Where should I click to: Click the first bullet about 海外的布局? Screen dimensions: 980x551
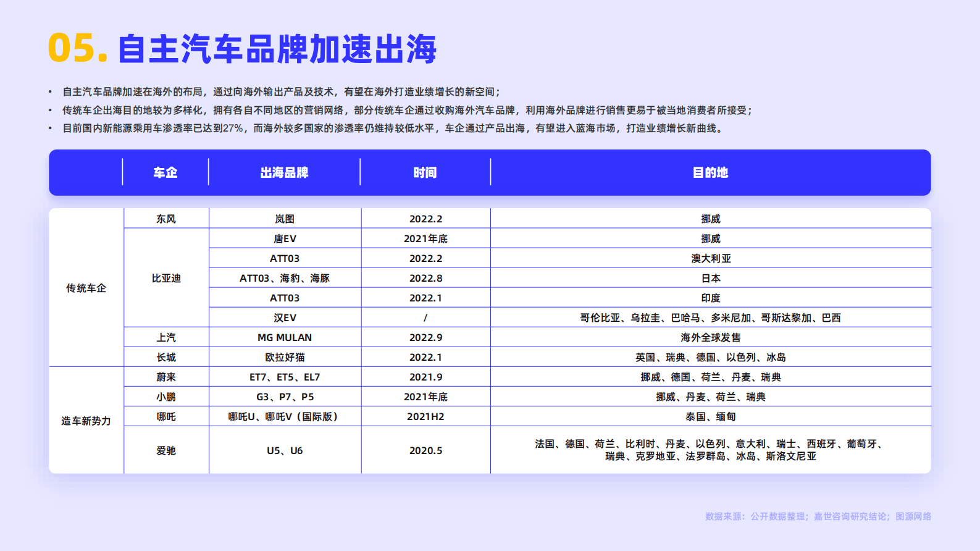(x=282, y=91)
